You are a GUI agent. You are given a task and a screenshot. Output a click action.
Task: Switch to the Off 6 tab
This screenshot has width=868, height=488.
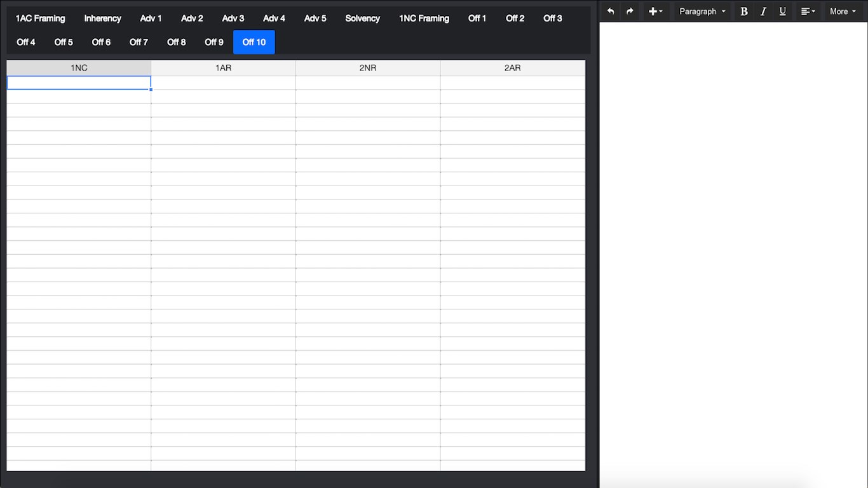[101, 42]
